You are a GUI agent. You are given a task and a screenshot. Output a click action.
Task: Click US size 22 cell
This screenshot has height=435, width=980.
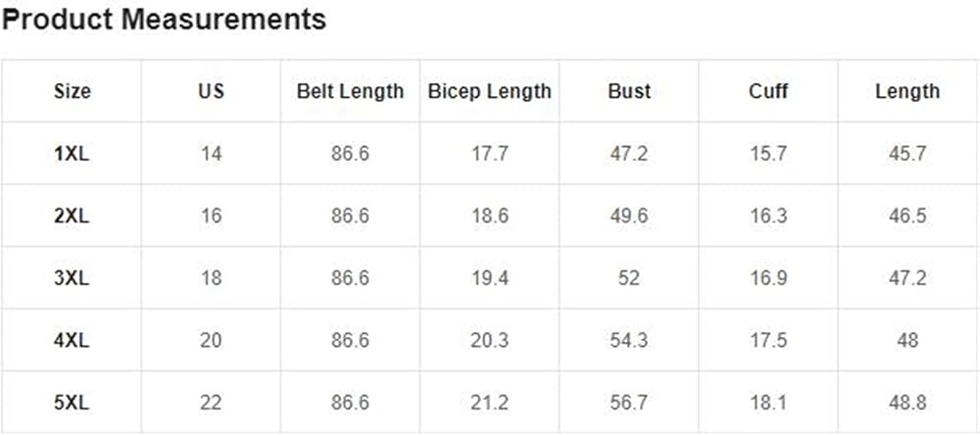pyautogui.click(x=212, y=403)
